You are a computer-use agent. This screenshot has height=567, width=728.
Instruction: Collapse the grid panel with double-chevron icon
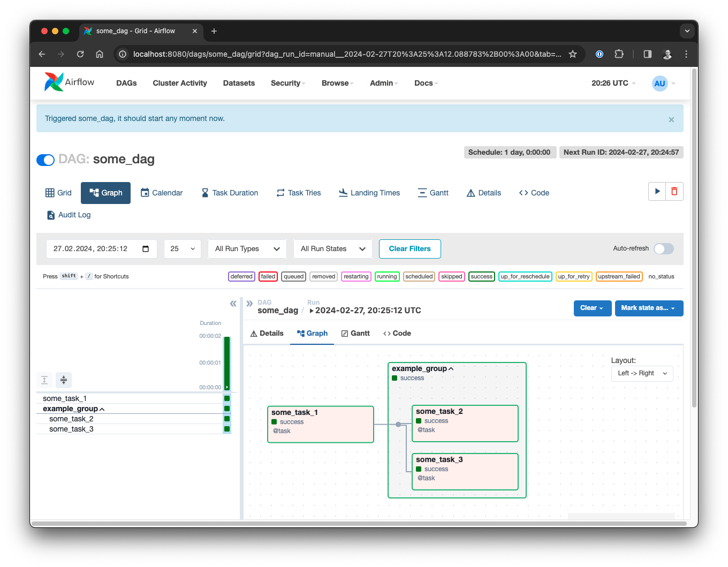(233, 304)
